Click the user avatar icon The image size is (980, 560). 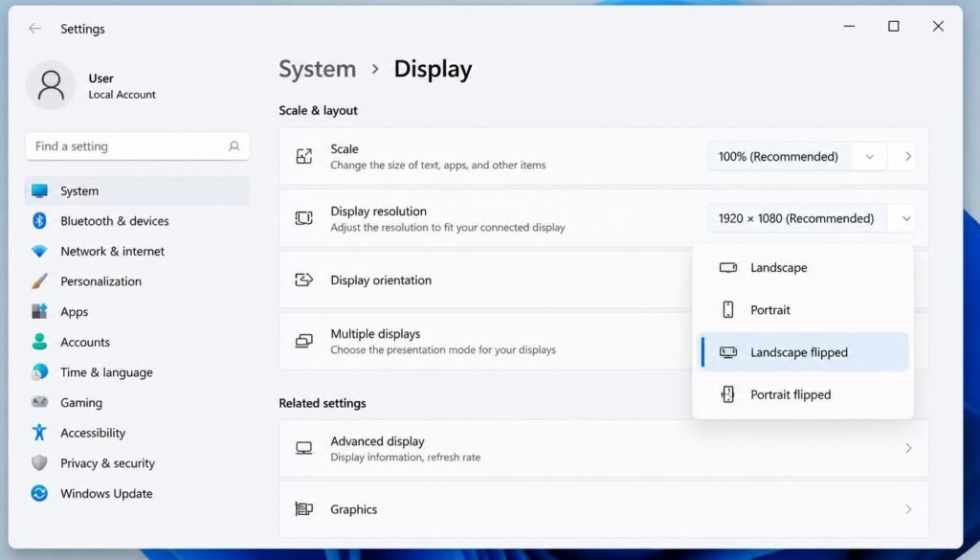coord(51,85)
